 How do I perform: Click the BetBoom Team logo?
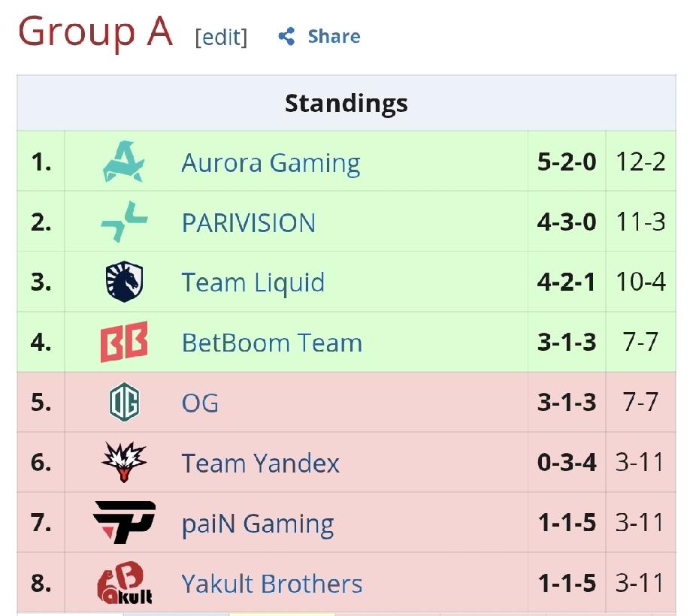click(124, 343)
